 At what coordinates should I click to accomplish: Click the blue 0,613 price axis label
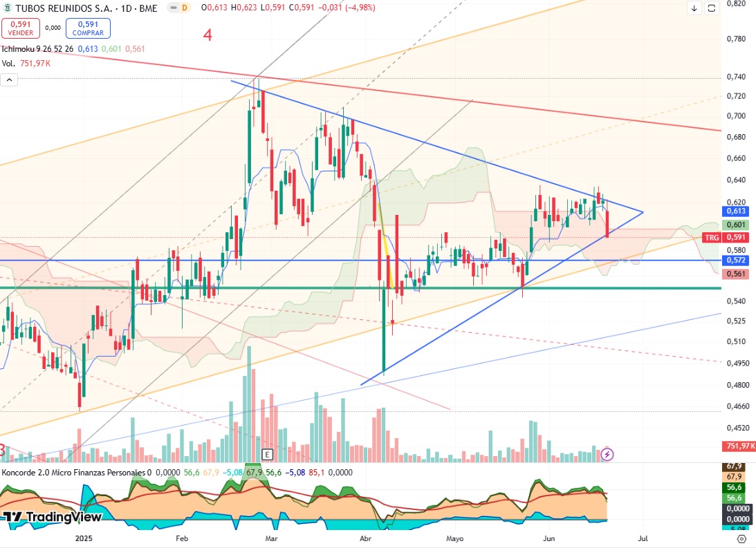pos(736,211)
